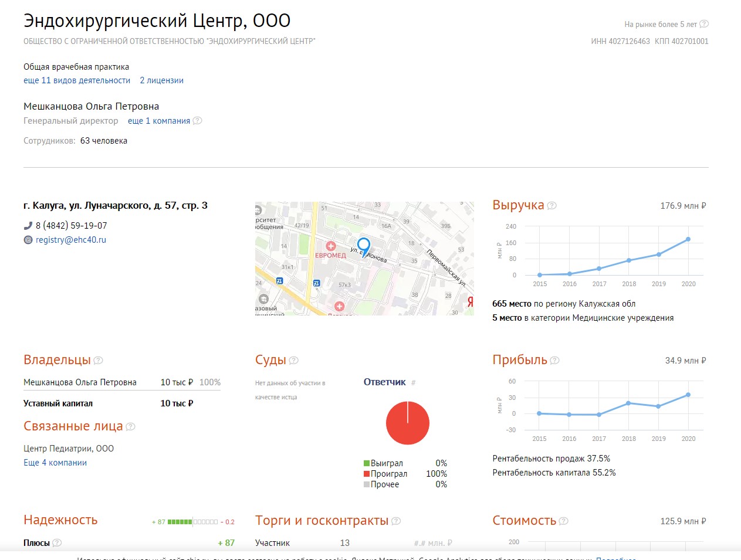Image resolution: width=741 pixels, height=560 pixels.
Task: Click the red pie chart for Проиграл
Action: click(x=407, y=423)
